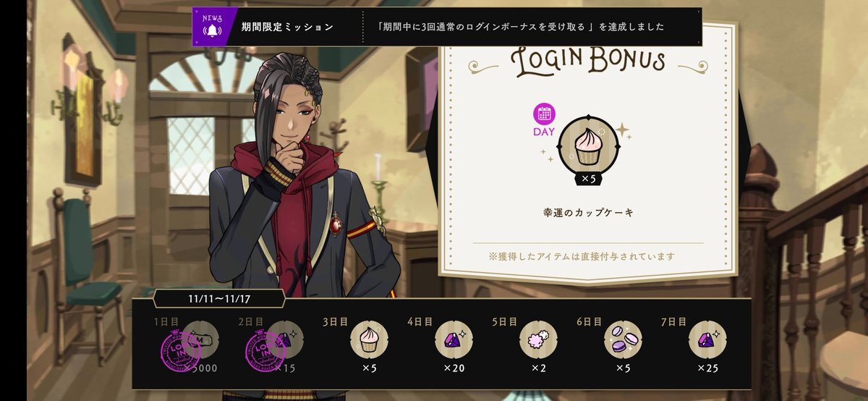Click the item granted notice text
Image resolution: width=868 pixels, height=401 pixels.
point(587,256)
